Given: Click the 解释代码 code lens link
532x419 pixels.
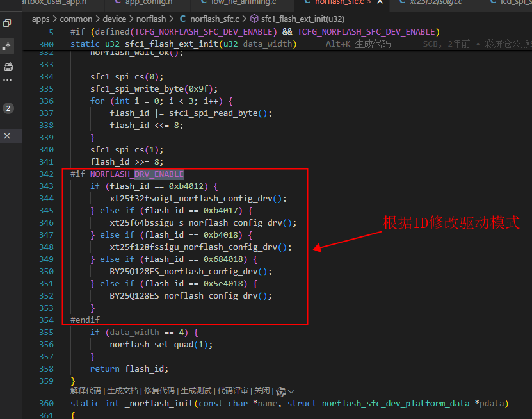Looking at the screenshot, I should coord(86,391).
